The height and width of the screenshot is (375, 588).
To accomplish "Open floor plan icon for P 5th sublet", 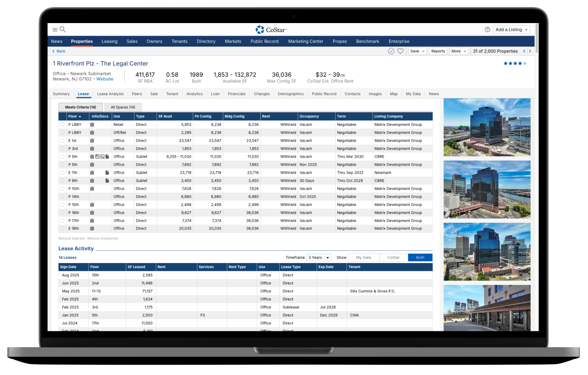I will 97,156.
